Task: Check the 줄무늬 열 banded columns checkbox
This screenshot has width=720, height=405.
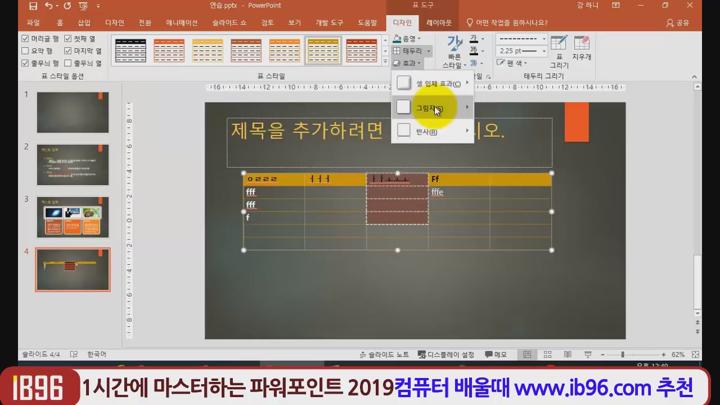Action: click(x=68, y=63)
